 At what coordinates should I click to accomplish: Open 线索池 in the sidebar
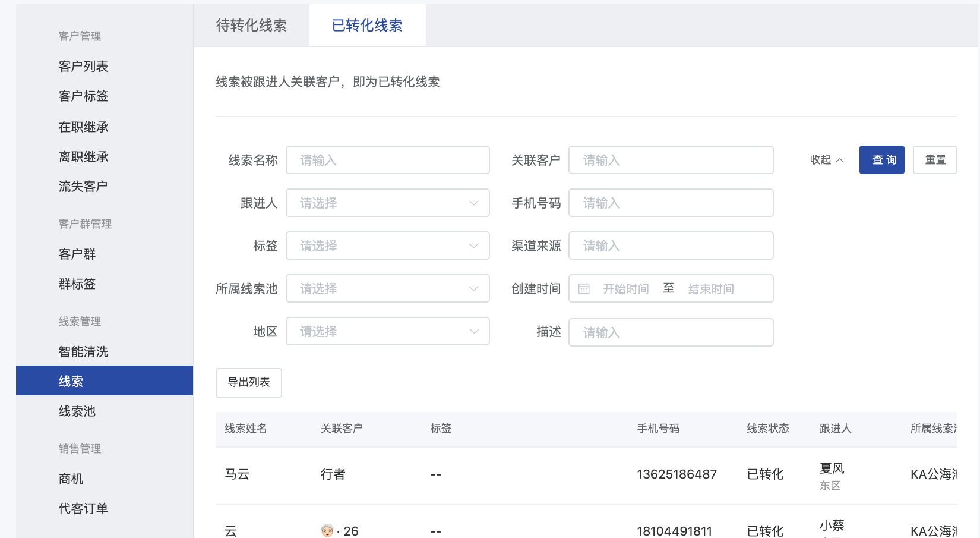[x=77, y=411]
